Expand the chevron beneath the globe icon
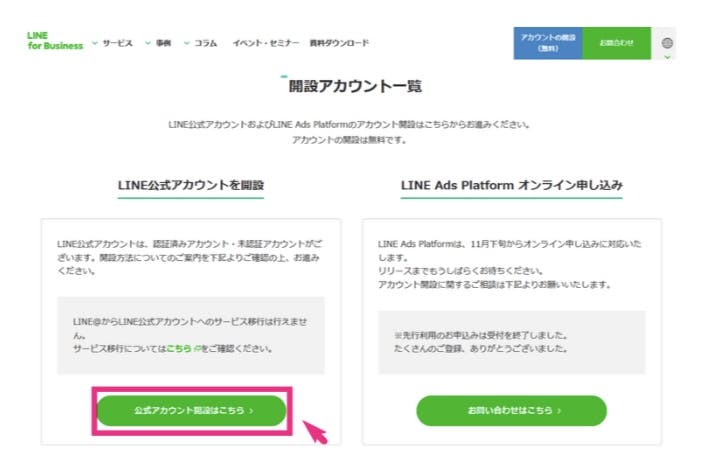Viewport: 706px width, 473px height. [668, 57]
